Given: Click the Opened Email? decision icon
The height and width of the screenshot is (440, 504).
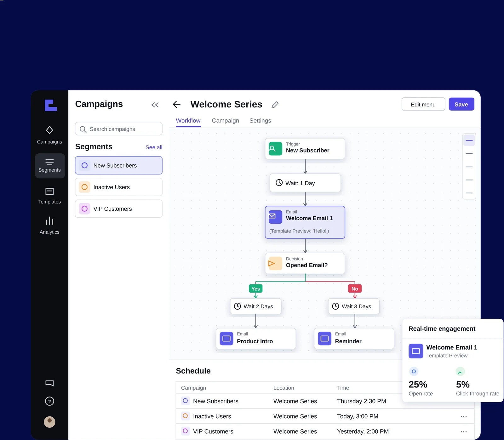Looking at the screenshot, I should click(x=275, y=264).
